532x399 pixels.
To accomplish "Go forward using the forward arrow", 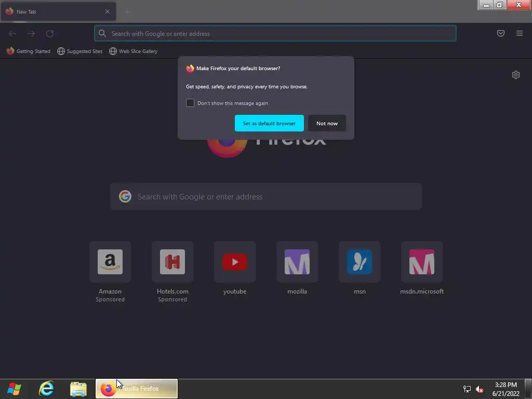I will coord(31,34).
